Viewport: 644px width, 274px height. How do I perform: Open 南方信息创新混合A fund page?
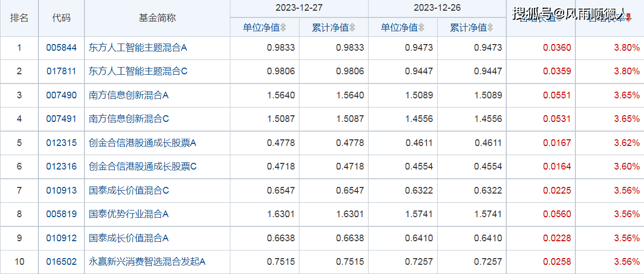[129, 95]
